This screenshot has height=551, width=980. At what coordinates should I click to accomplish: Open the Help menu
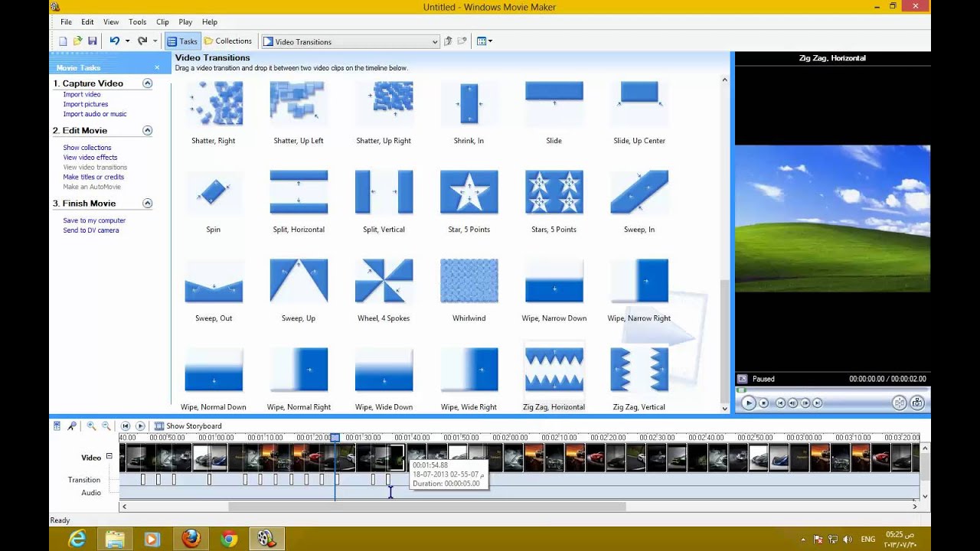point(210,22)
